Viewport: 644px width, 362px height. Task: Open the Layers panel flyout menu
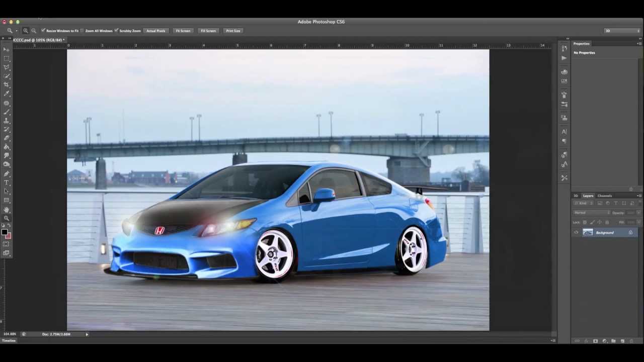[639, 196]
